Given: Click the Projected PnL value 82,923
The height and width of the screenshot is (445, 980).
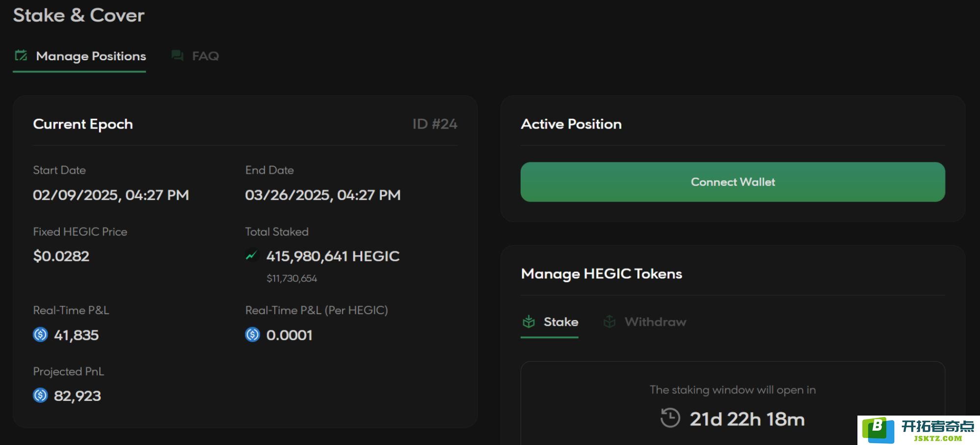Looking at the screenshot, I should [77, 396].
